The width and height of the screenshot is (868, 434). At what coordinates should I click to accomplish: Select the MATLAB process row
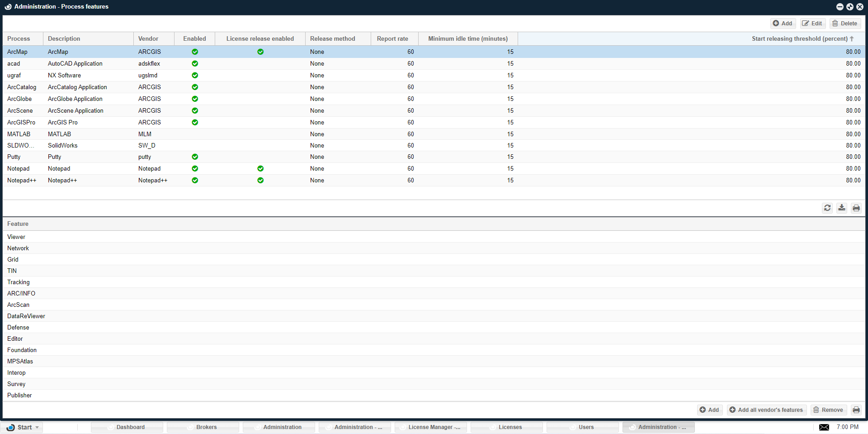(19, 134)
